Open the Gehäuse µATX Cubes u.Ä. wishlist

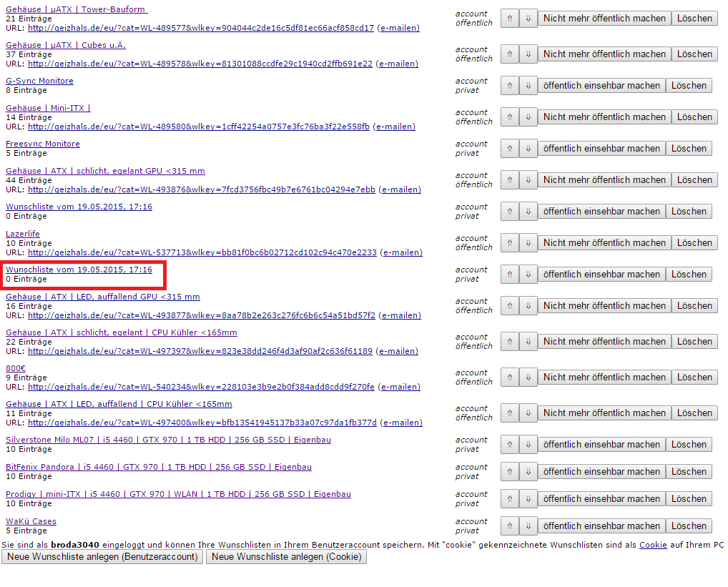(x=66, y=45)
